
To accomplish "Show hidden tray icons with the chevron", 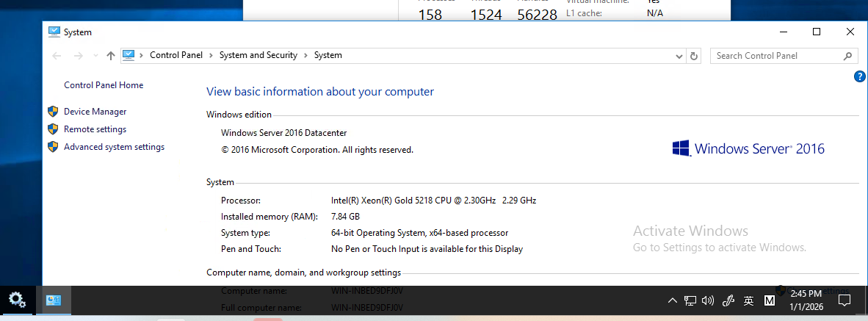I will tap(673, 300).
